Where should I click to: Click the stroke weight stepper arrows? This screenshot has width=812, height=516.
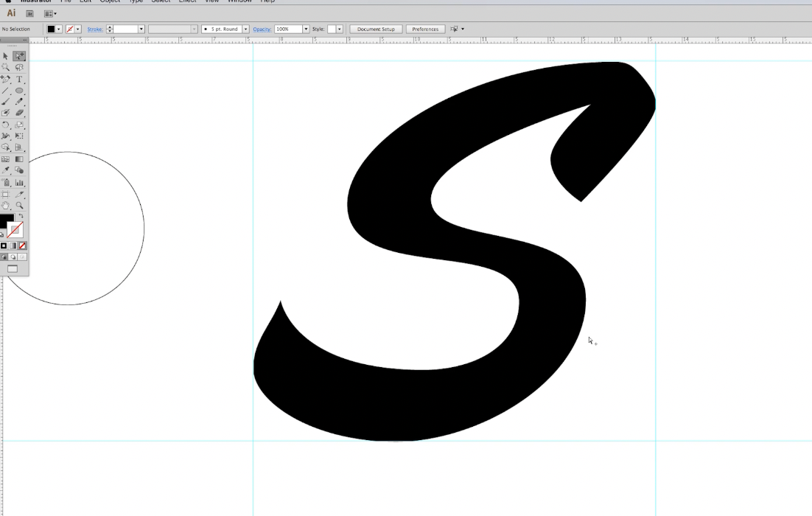pos(109,29)
